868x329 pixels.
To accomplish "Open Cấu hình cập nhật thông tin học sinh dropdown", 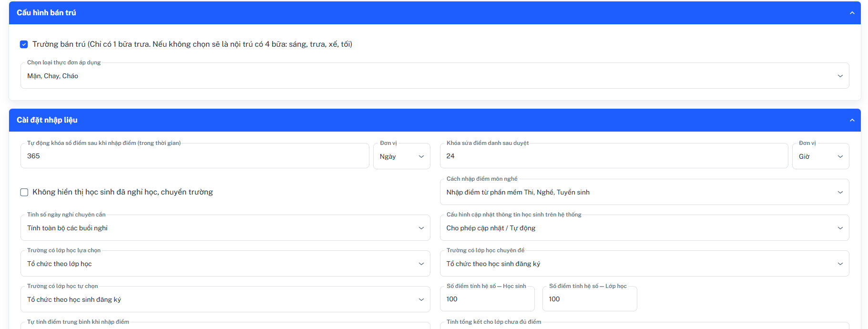I will click(x=644, y=228).
